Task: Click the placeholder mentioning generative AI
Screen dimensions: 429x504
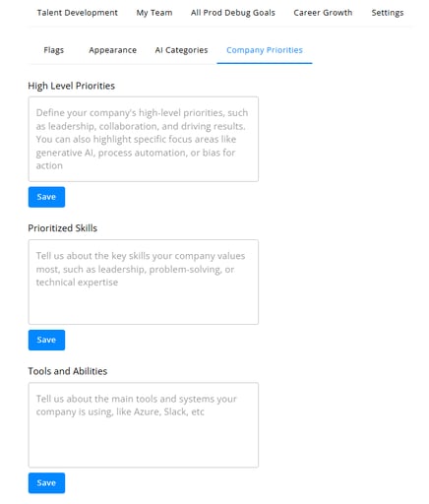Action: tap(142, 139)
